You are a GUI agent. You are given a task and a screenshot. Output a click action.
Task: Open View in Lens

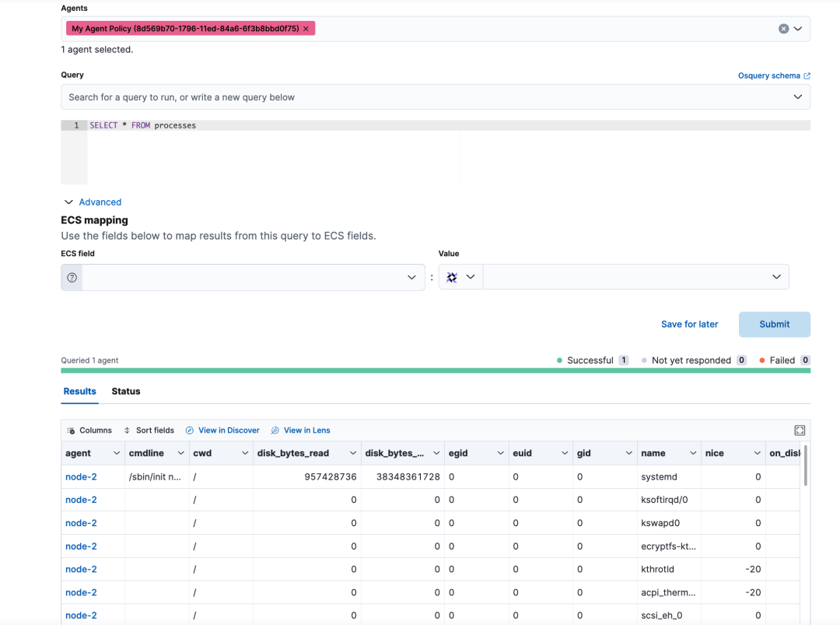pyautogui.click(x=300, y=430)
